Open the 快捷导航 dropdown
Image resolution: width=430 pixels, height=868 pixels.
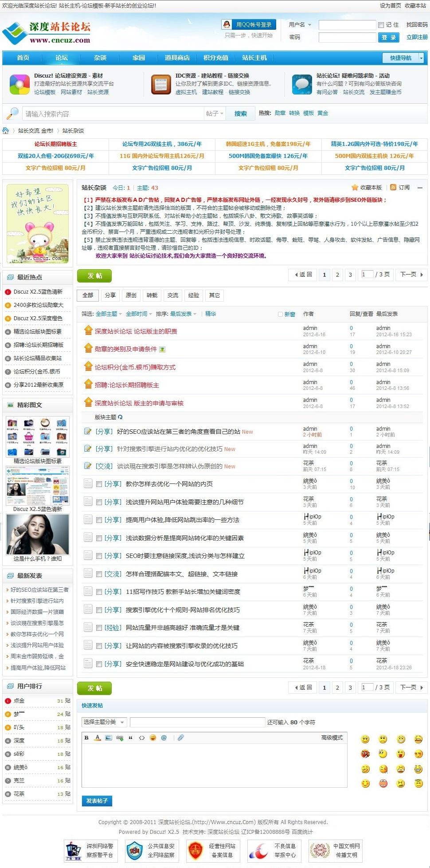[x=403, y=58]
